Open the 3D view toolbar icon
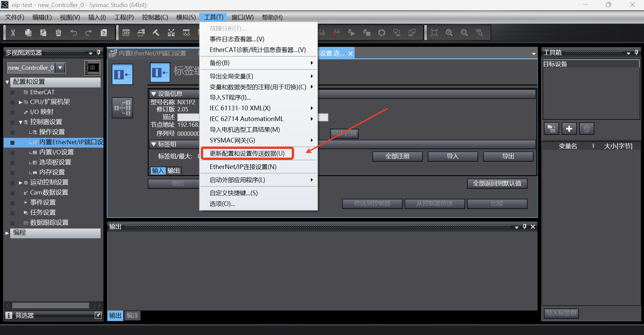The image size is (644, 335). [x=126, y=33]
